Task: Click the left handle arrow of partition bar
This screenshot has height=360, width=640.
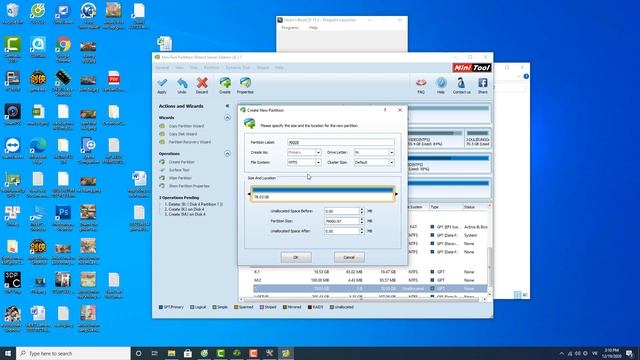Action: 249,194
